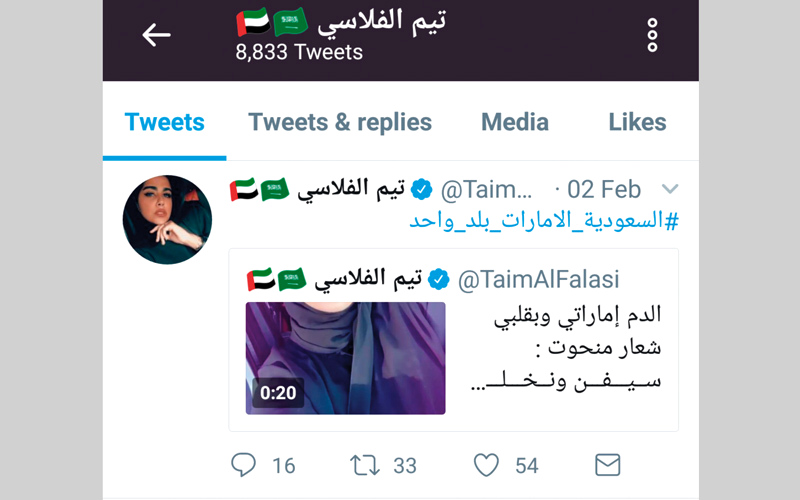Open the Arabic hashtag link
The height and width of the screenshot is (500, 800).
[545, 220]
